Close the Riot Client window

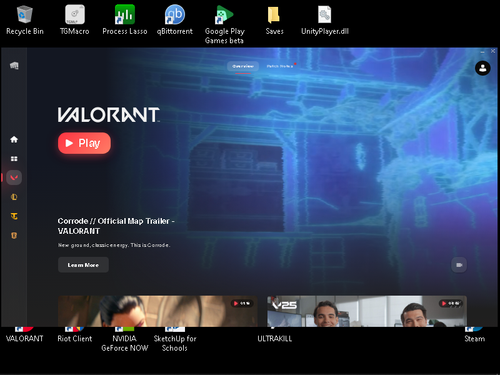(493, 51)
